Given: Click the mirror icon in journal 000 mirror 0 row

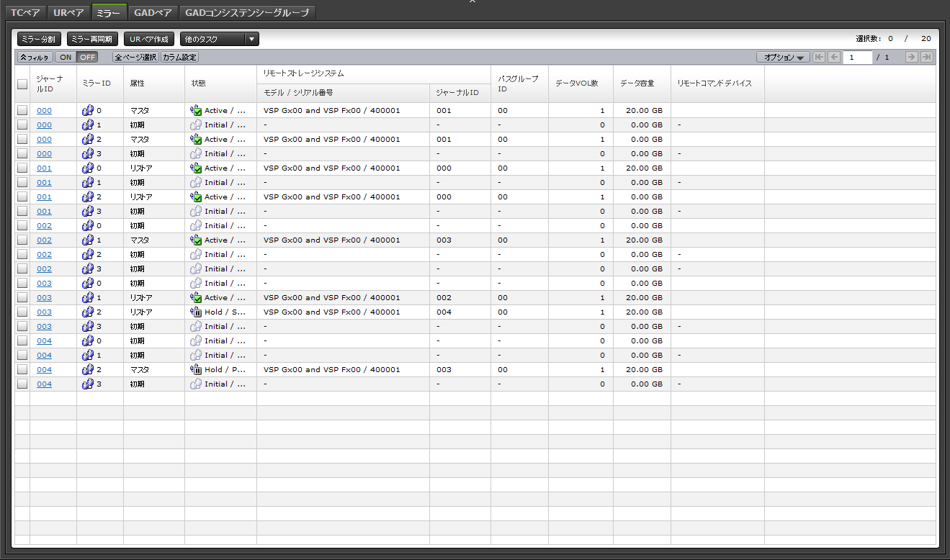Looking at the screenshot, I should 87,111.
